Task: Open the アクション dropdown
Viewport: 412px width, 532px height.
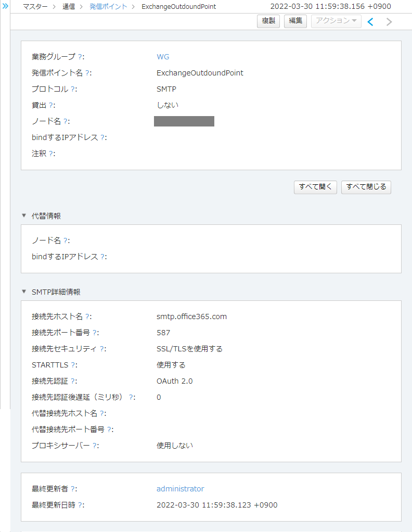Action: click(x=336, y=22)
